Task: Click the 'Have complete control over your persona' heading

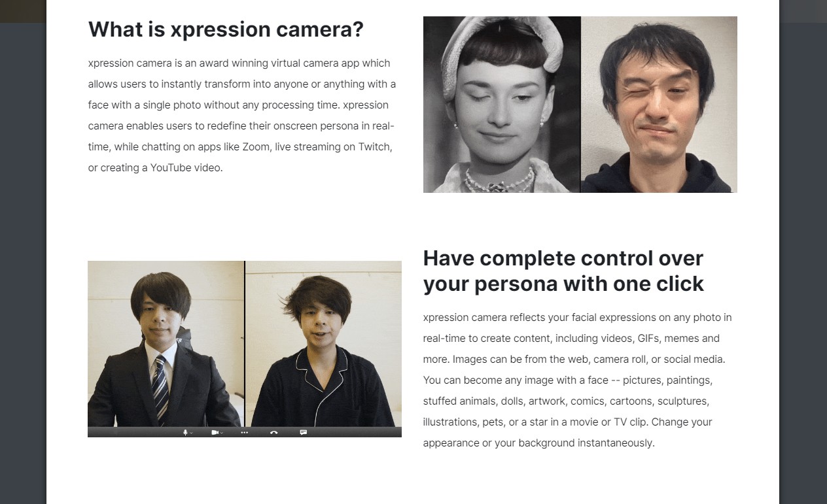Action: click(563, 271)
